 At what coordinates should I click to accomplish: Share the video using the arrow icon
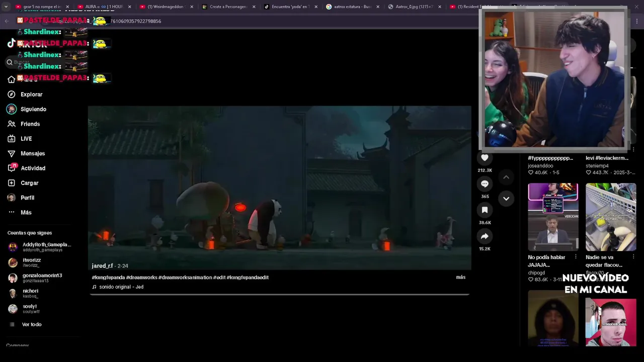485,236
